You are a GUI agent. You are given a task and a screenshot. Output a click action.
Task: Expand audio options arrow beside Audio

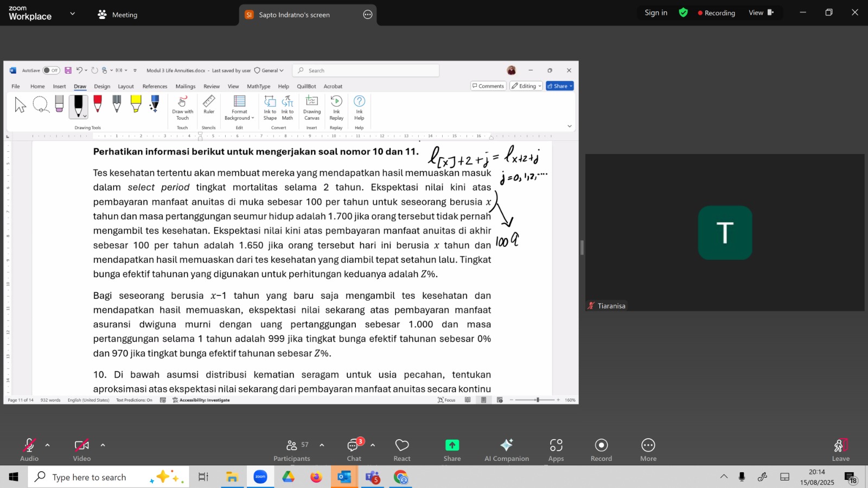(48, 445)
